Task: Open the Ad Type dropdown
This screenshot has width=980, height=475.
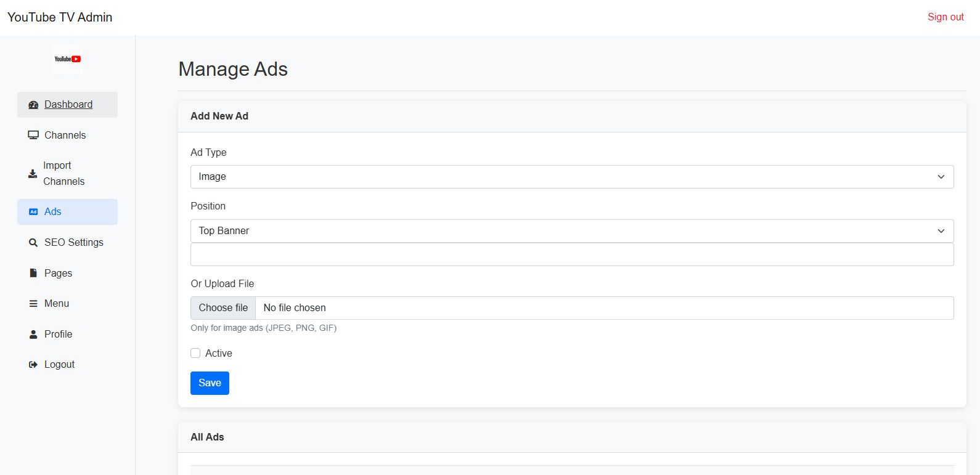Action: (571, 177)
